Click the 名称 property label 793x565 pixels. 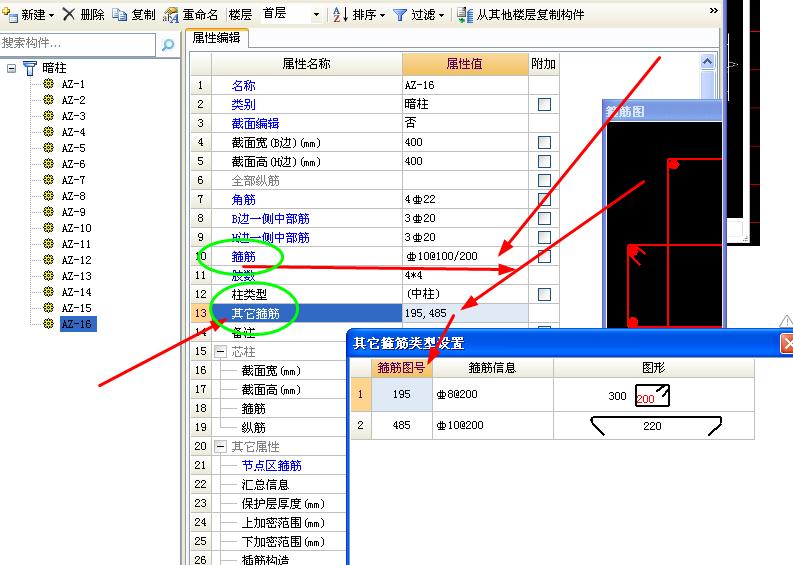[243, 85]
